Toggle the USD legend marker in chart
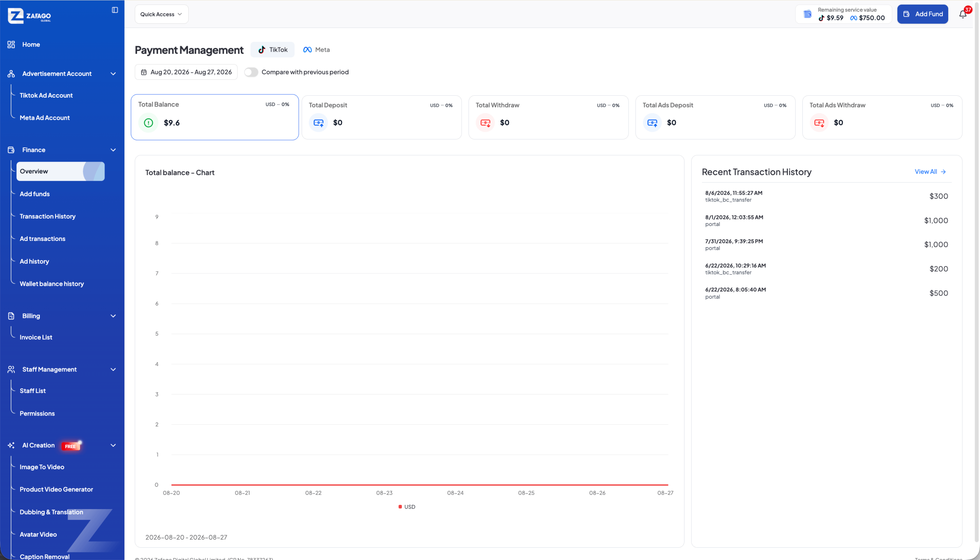Screen dimensions: 980x560 400,507
